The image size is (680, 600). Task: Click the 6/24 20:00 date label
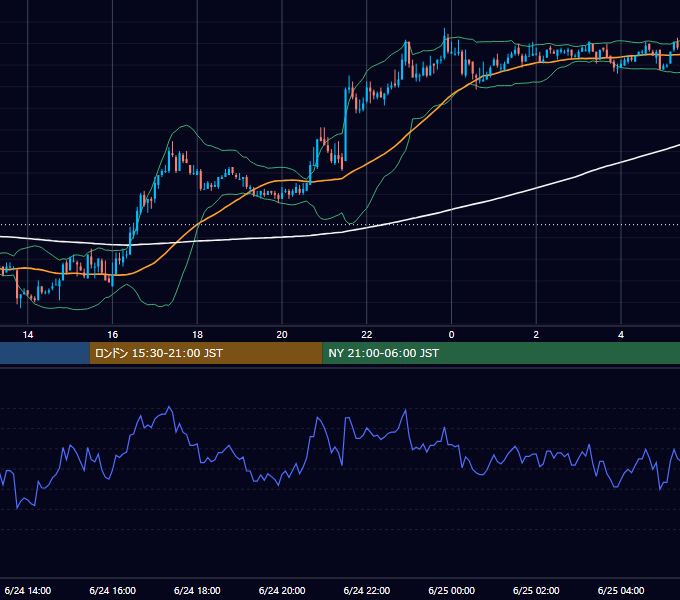click(x=282, y=590)
